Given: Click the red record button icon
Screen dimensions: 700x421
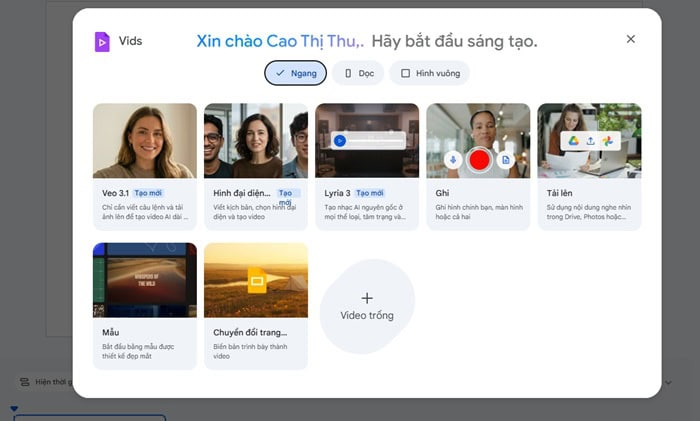Looking at the screenshot, I should pyautogui.click(x=479, y=159).
